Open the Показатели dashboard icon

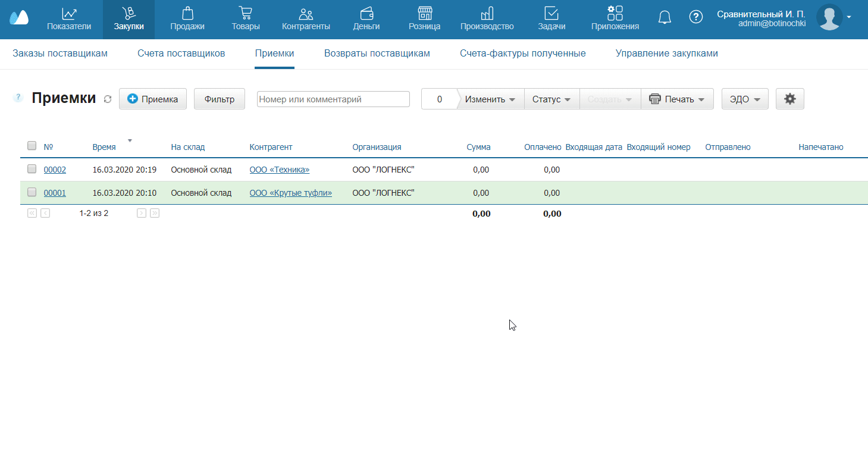[69, 14]
